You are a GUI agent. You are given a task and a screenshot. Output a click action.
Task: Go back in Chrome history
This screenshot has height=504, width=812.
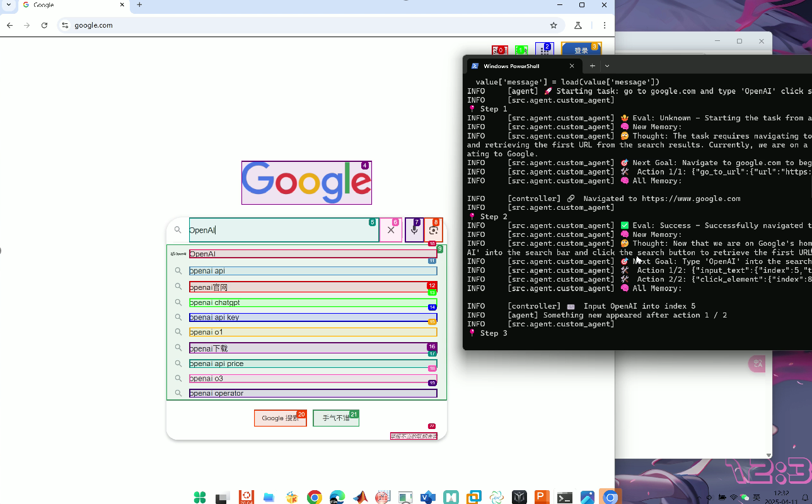tap(9, 25)
